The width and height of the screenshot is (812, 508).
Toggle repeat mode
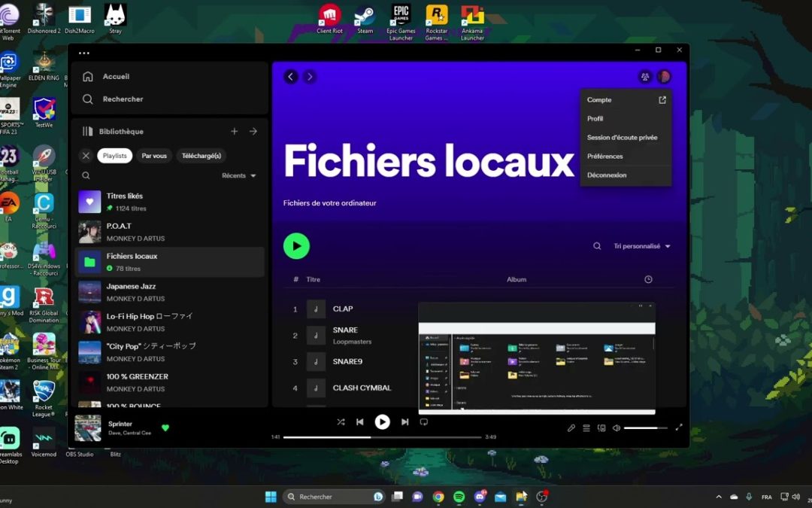423,422
